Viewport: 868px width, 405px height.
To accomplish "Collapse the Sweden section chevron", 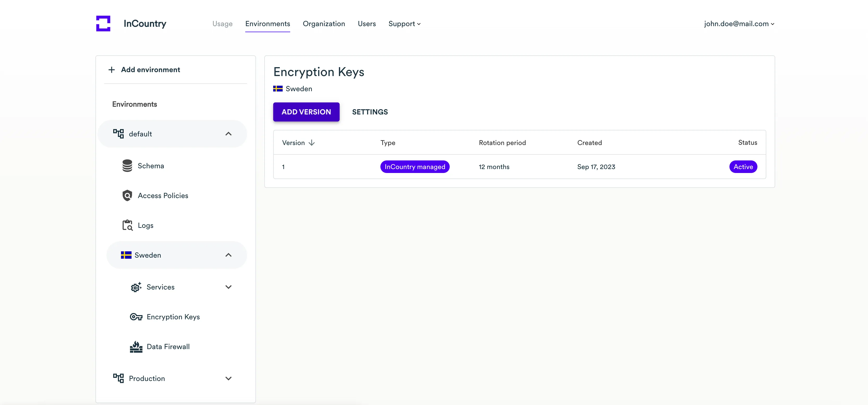I will [x=229, y=255].
